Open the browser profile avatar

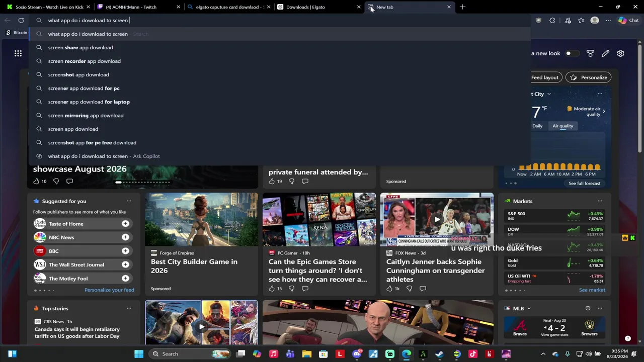click(595, 20)
